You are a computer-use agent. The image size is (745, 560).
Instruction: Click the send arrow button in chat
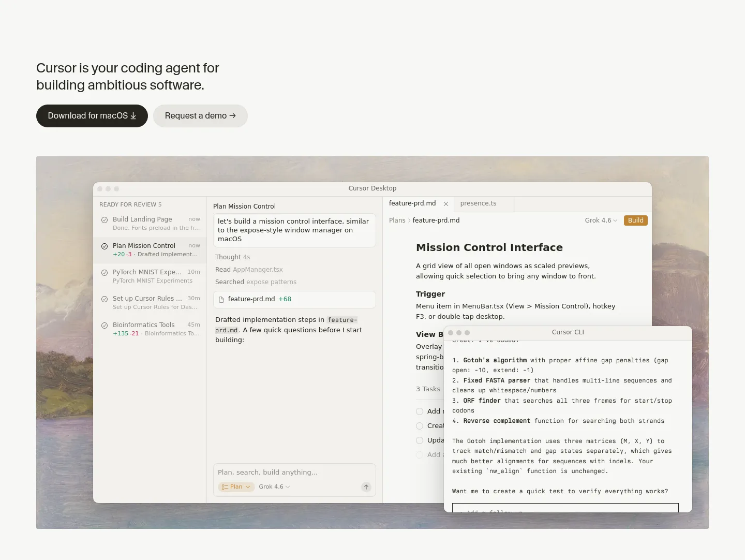[366, 487]
